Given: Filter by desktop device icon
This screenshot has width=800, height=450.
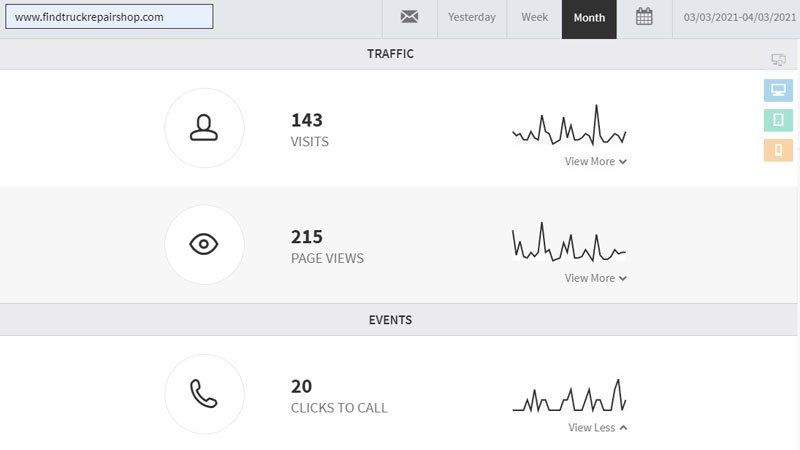Looking at the screenshot, I should [778, 90].
